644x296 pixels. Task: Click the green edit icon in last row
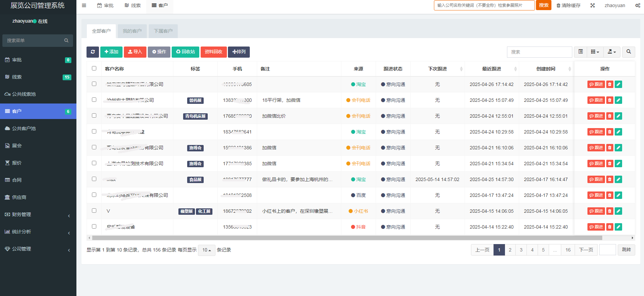pos(618,227)
